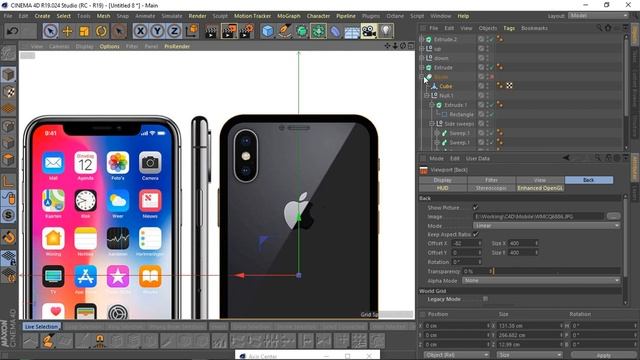Collapse the Extrude.1 tree node

point(432,105)
